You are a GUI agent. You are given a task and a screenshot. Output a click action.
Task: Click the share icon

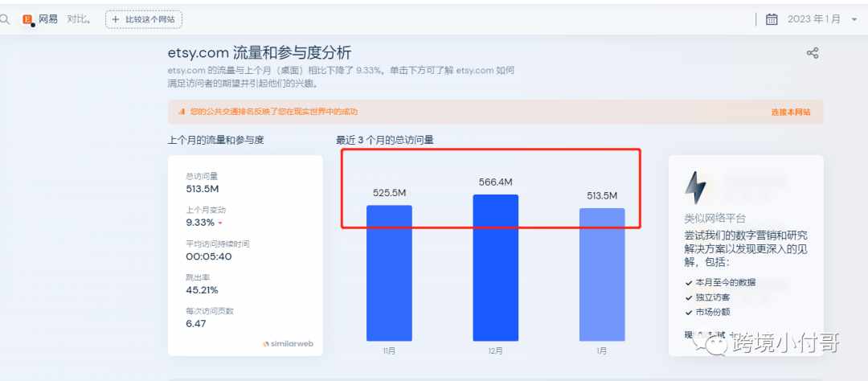pyautogui.click(x=812, y=53)
